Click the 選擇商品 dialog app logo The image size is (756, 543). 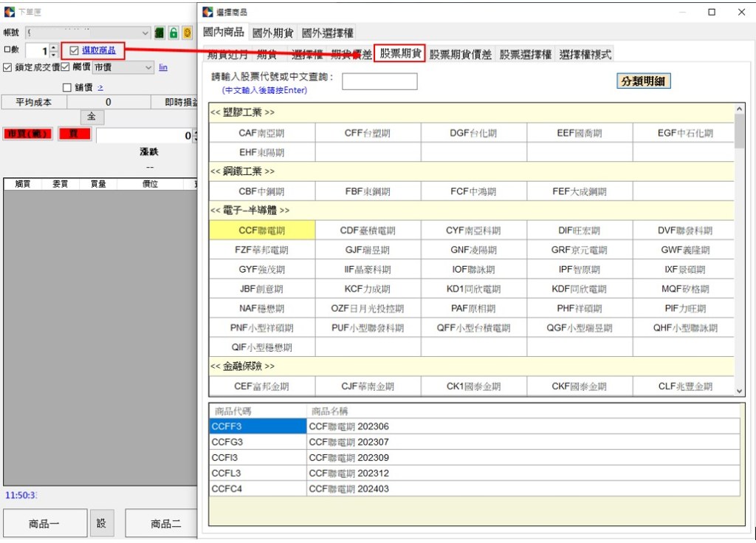(207, 12)
